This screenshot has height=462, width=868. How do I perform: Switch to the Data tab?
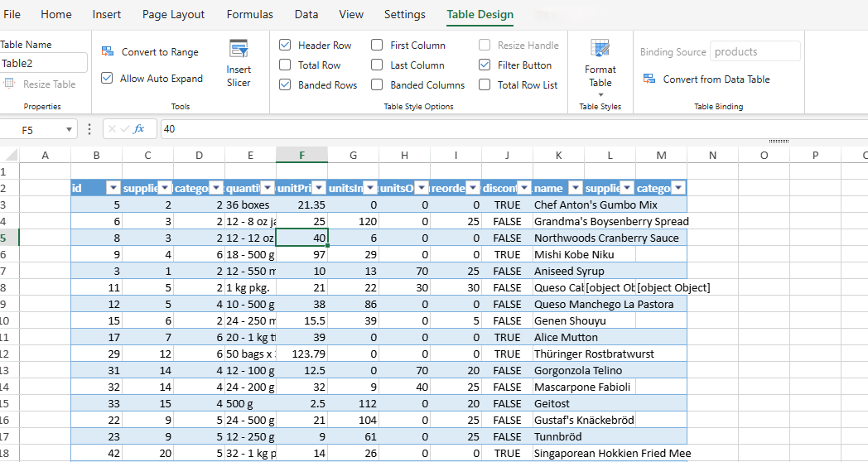pos(306,14)
